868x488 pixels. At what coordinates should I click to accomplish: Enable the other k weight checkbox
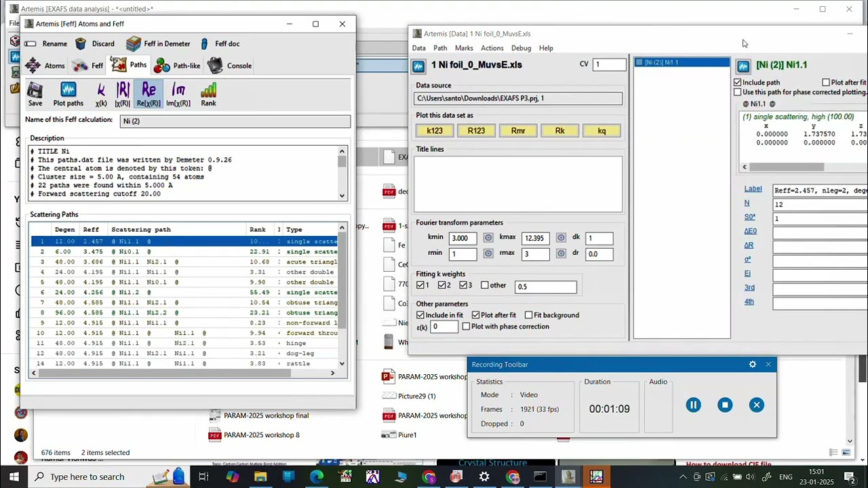(x=485, y=285)
